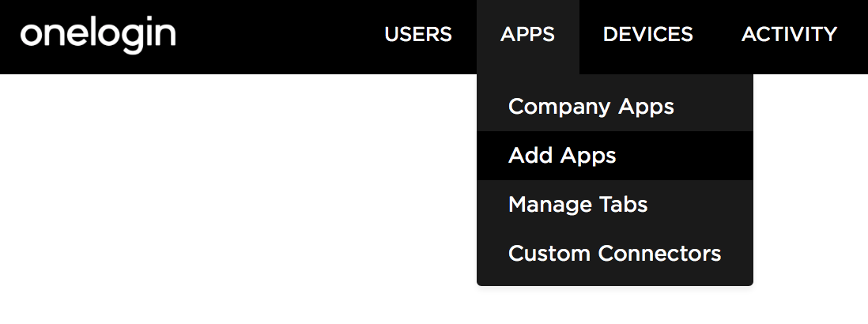This screenshot has width=868, height=324.
Task: Select Company Apps from the dropdown
Action: [x=591, y=107]
